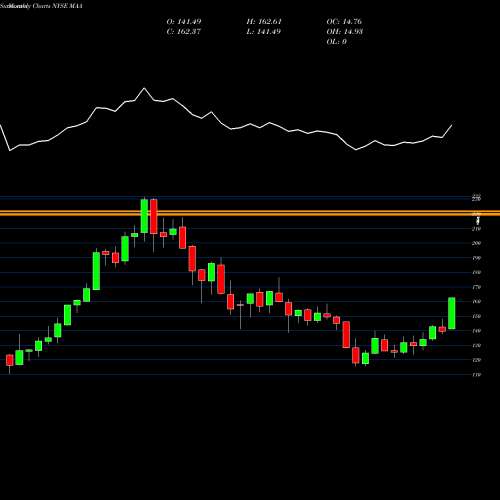This screenshot has height=500, width=500.
Task: Click the 210 price axis label
Action: [476, 229]
